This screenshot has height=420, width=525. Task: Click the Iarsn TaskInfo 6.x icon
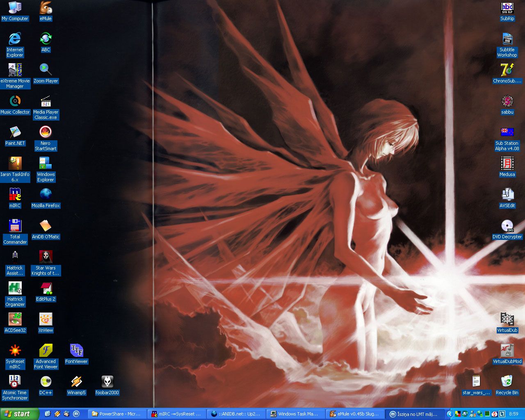(15, 169)
